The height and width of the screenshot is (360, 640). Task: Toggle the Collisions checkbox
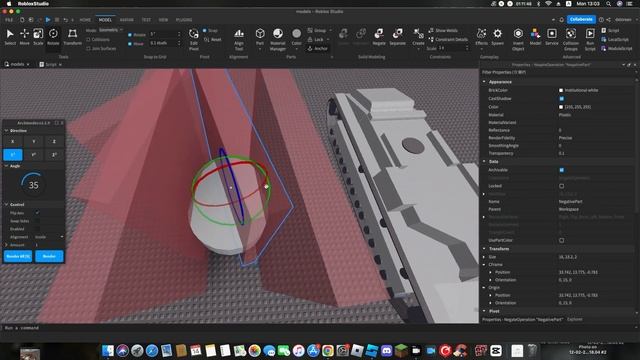[88, 40]
